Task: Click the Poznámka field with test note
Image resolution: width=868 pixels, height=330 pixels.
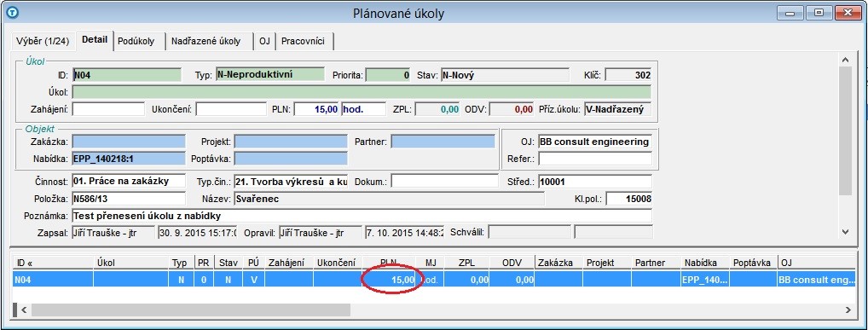Action: (x=362, y=216)
